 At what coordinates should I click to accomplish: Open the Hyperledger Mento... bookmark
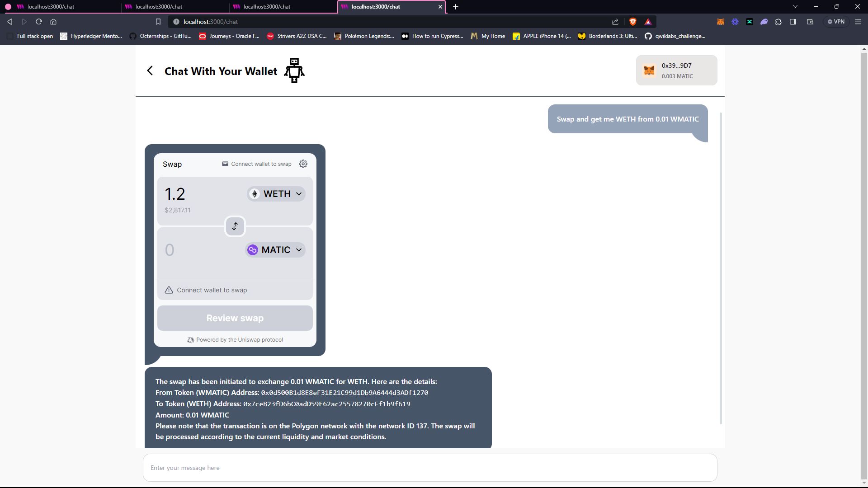point(91,36)
